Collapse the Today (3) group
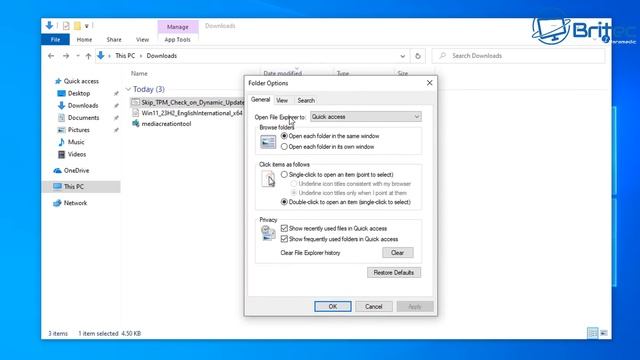 pyautogui.click(x=128, y=89)
